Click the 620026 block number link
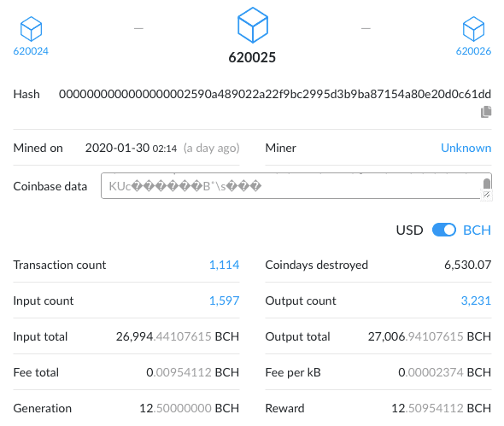 click(473, 51)
